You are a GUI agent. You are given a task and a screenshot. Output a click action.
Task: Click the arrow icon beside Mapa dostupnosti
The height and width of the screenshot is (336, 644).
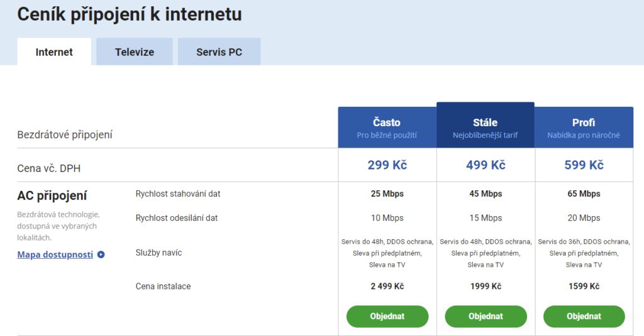(x=101, y=255)
